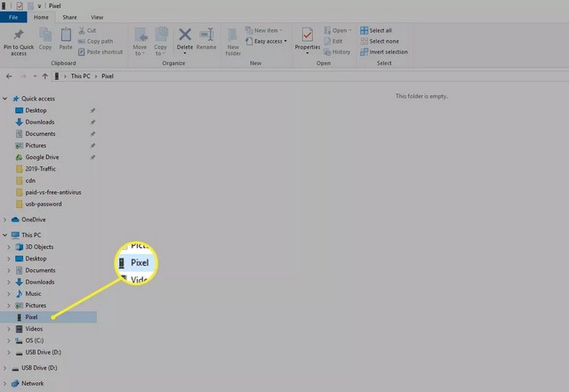569x392 pixels.
Task: Select Pixel device in navigation pane
Action: (32, 317)
